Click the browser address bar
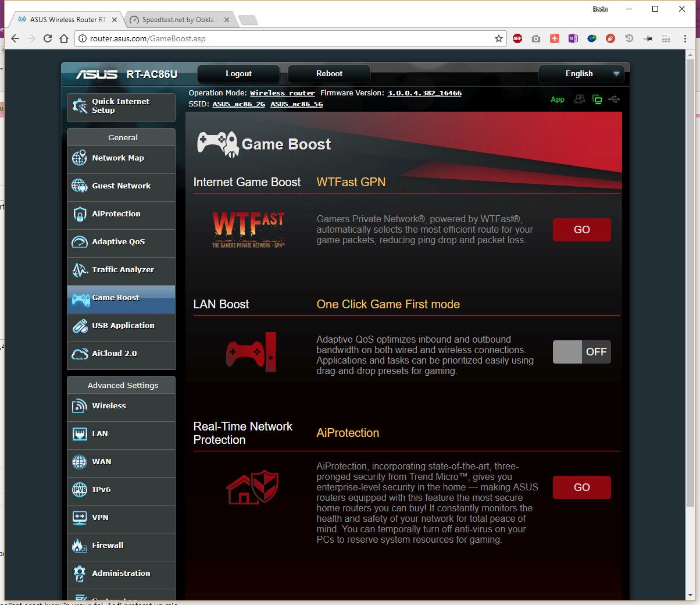700x605 pixels. [x=291, y=38]
